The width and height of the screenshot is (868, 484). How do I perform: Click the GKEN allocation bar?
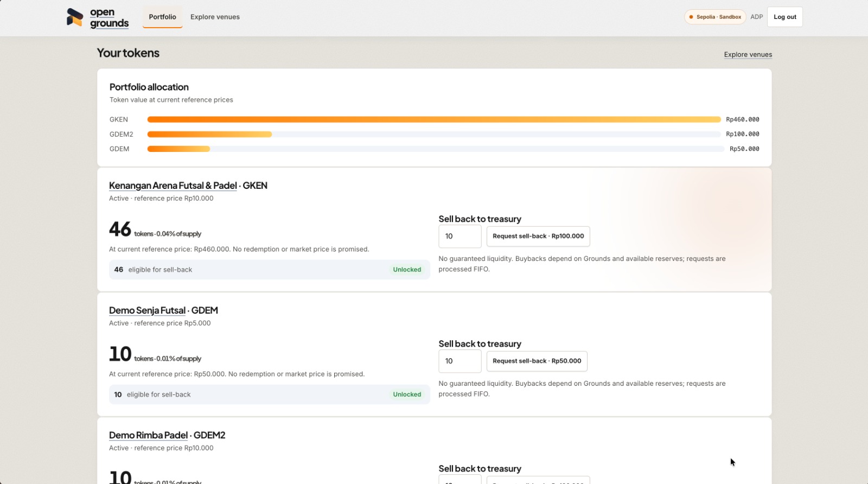coord(434,119)
